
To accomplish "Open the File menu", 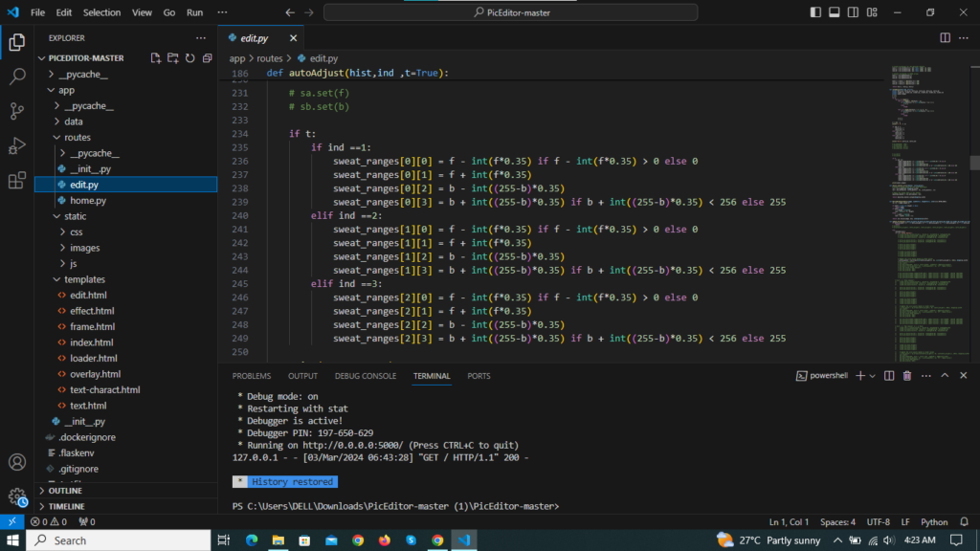I will click(37, 12).
